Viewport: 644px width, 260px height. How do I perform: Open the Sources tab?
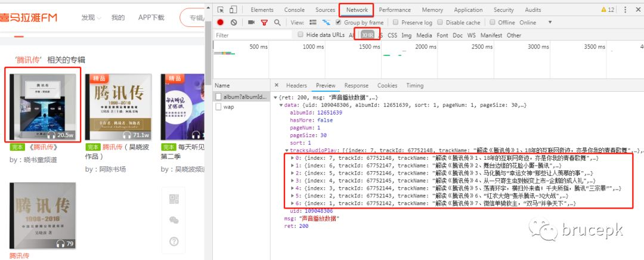(x=326, y=10)
